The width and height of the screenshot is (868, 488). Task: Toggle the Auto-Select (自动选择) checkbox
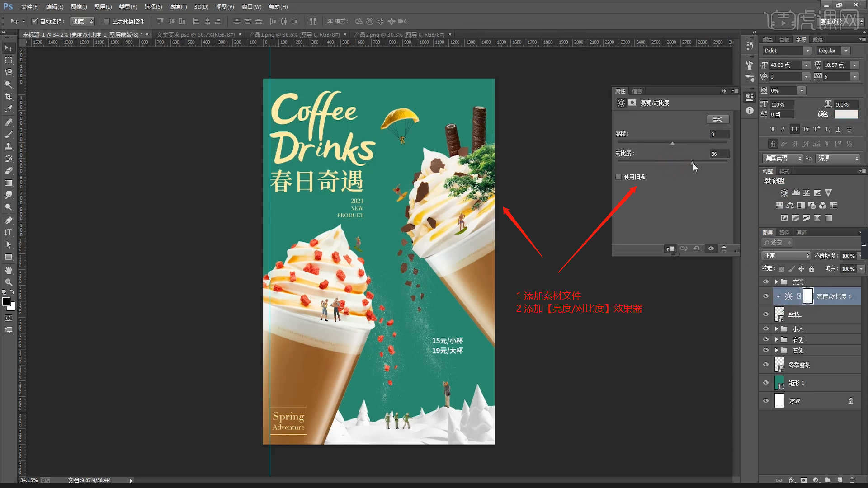click(x=34, y=21)
